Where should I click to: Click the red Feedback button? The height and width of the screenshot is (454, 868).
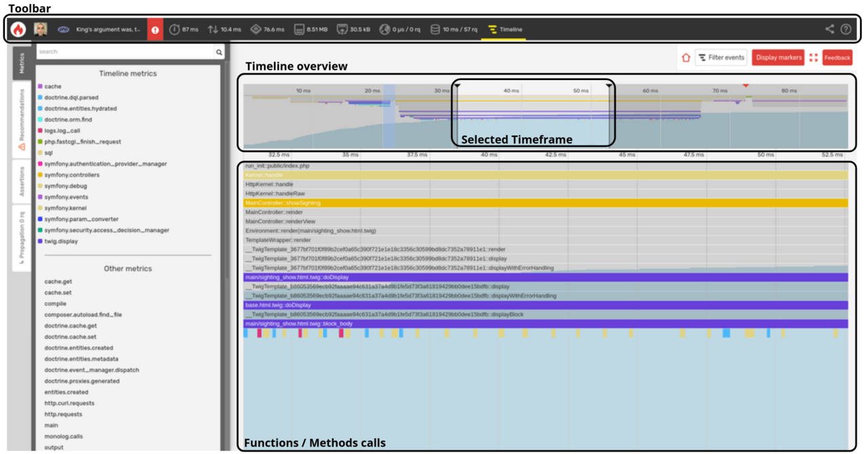coord(837,58)
